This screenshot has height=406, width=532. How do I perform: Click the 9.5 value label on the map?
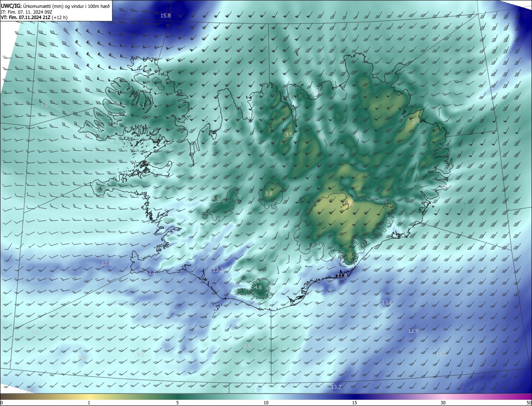tap(140, 355)
